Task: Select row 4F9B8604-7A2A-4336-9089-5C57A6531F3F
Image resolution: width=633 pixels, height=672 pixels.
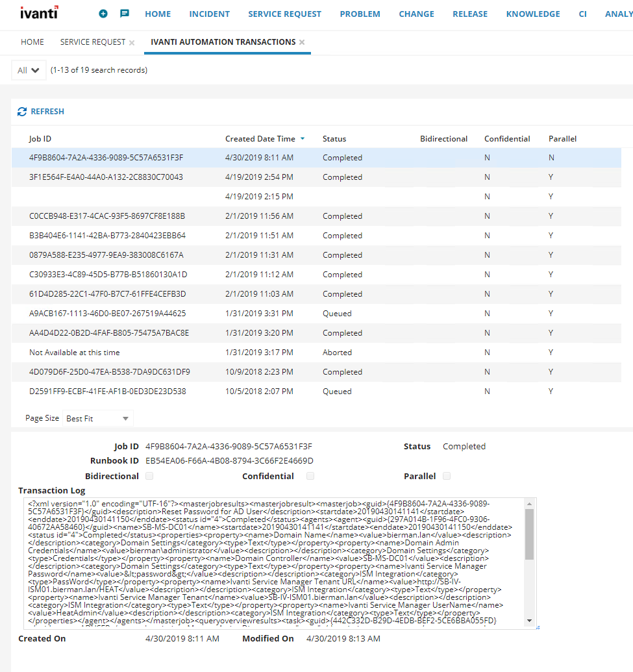Action: pos(316,158)
